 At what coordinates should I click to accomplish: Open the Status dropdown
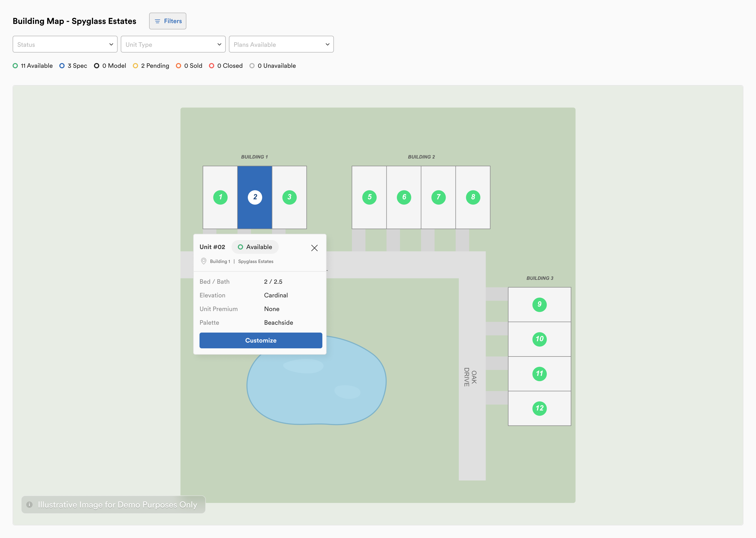click(x=65, y=44)
